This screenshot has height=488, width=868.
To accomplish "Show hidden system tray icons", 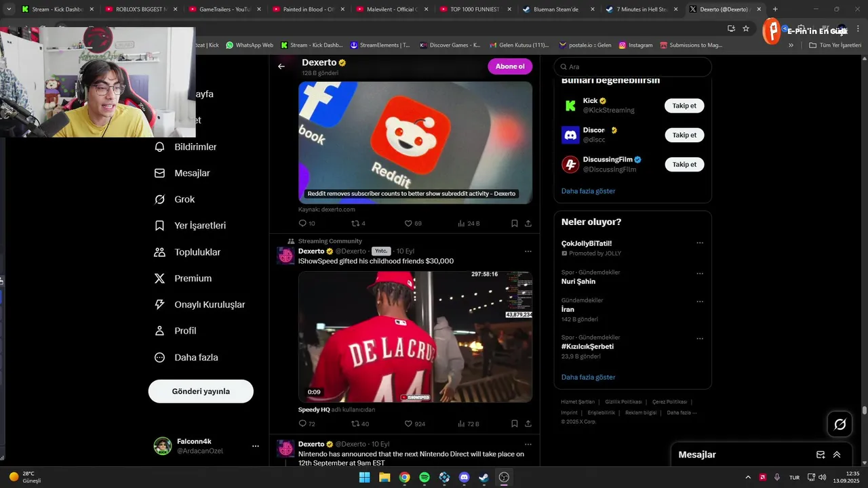I will pyautogui.click(x=748, y=477).
